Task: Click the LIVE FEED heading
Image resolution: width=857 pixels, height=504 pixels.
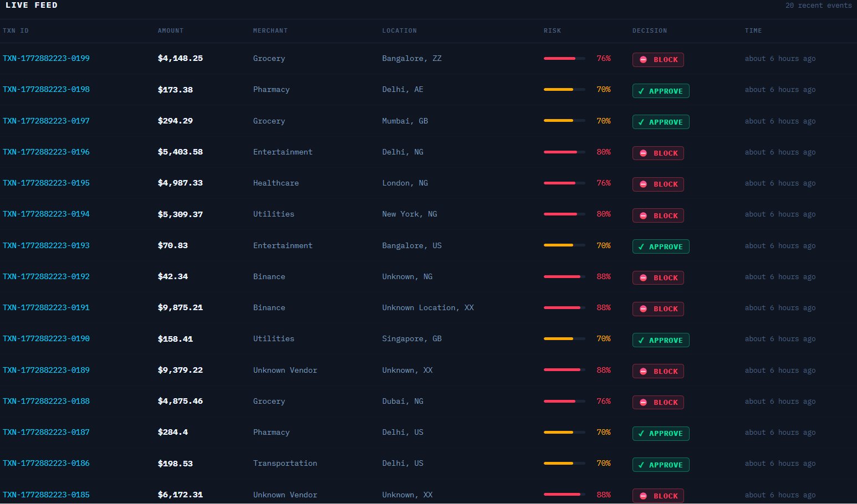Action: [32, 5]
